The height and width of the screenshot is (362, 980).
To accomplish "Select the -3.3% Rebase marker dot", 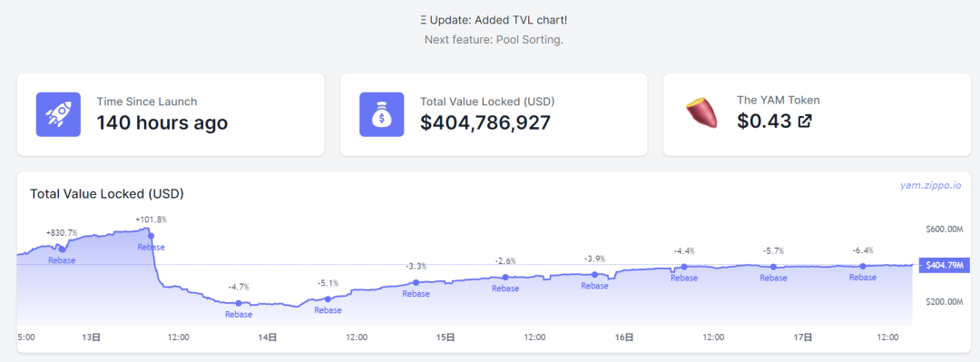I will click(x=416, y=282).
